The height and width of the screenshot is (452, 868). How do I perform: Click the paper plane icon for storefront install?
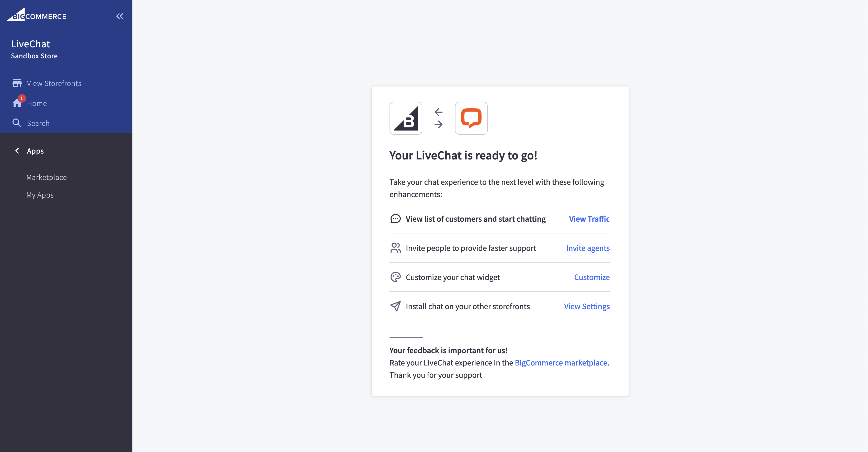(x=396, y=306)
